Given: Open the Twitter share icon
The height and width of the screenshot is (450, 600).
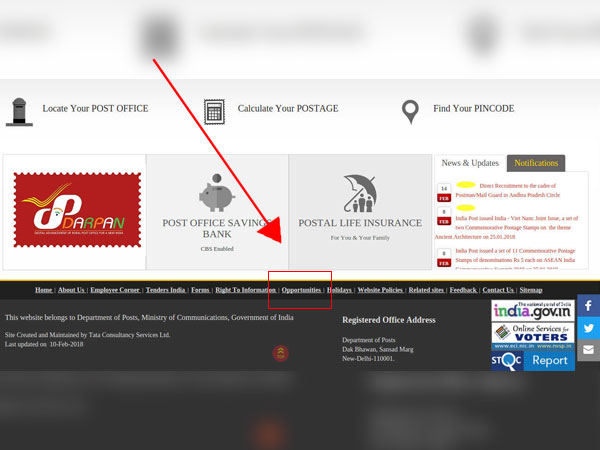Looking at the screenshot, I should 589,328.
